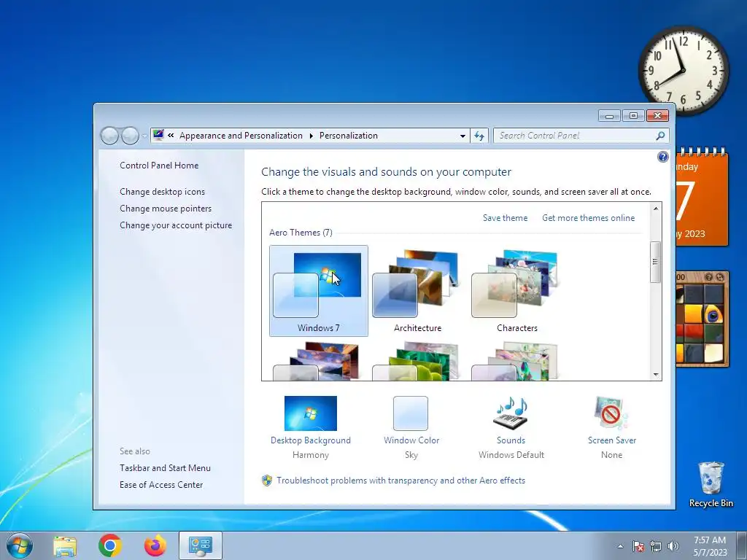Click Get more themes online
This screenshot has width=747, height=560.
pos(589,218)
